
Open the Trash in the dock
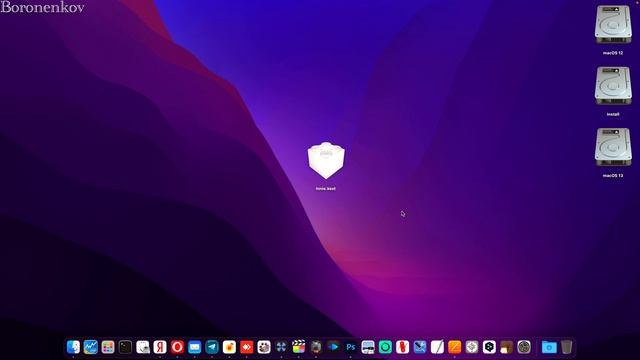coord(567,347)
